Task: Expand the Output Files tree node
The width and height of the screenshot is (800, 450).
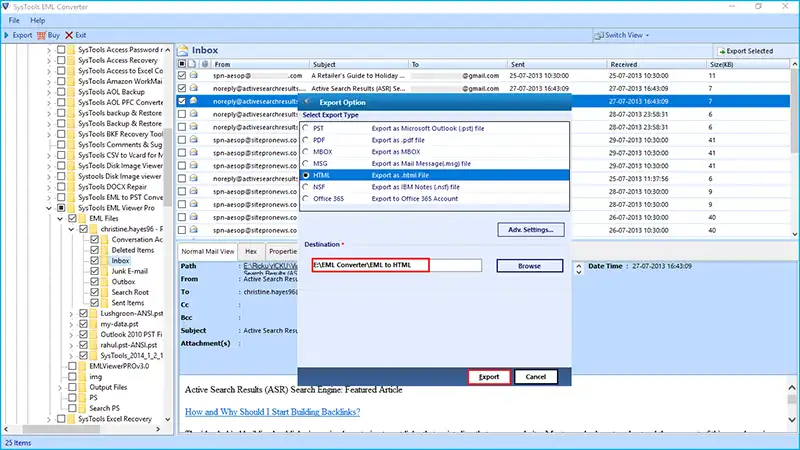Action: (x=60, y=388)
